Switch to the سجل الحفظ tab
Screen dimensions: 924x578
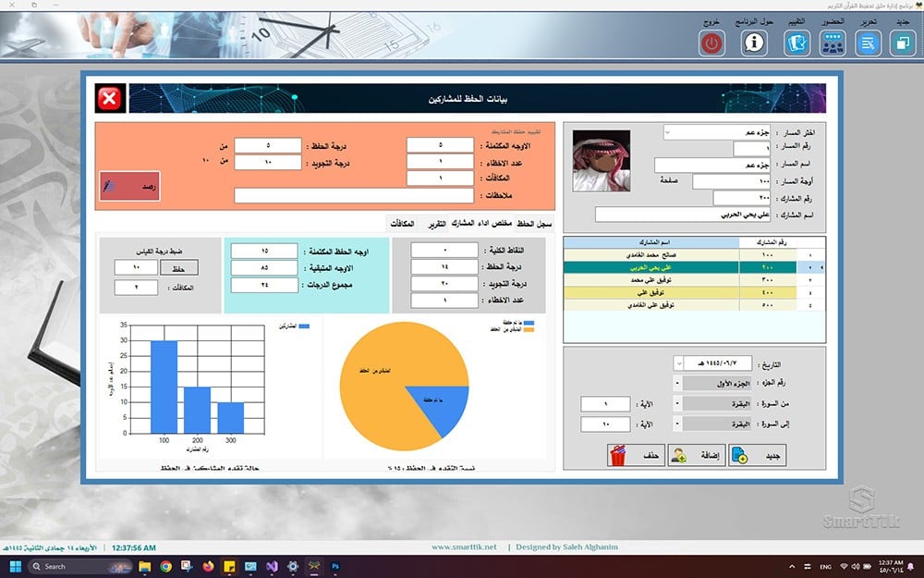click(x=533, y=224)
